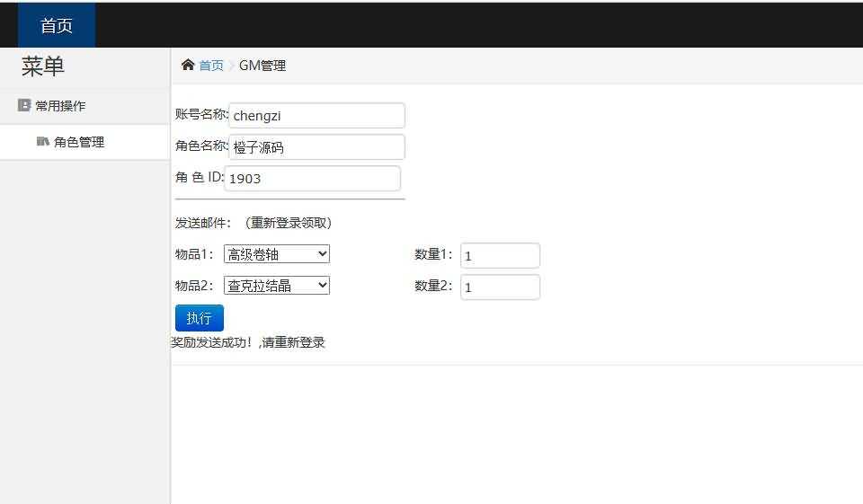863x504 pixels.
Task: Click the icon beside 常用操作
Action: (x=24, y=105)
